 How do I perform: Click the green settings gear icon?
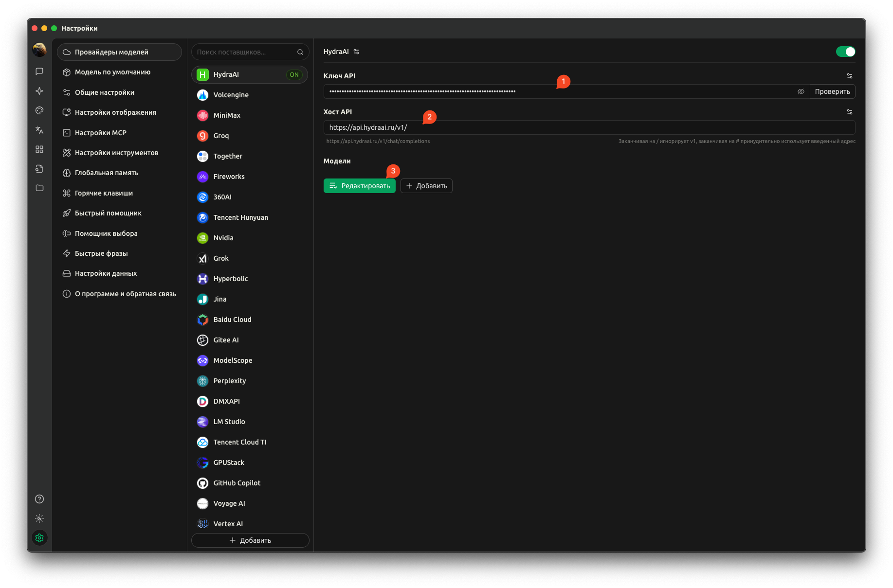[39, 538]
